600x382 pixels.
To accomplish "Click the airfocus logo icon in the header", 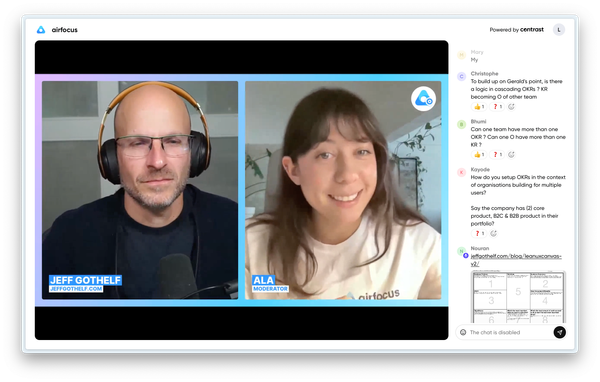I will click(41, 30).
